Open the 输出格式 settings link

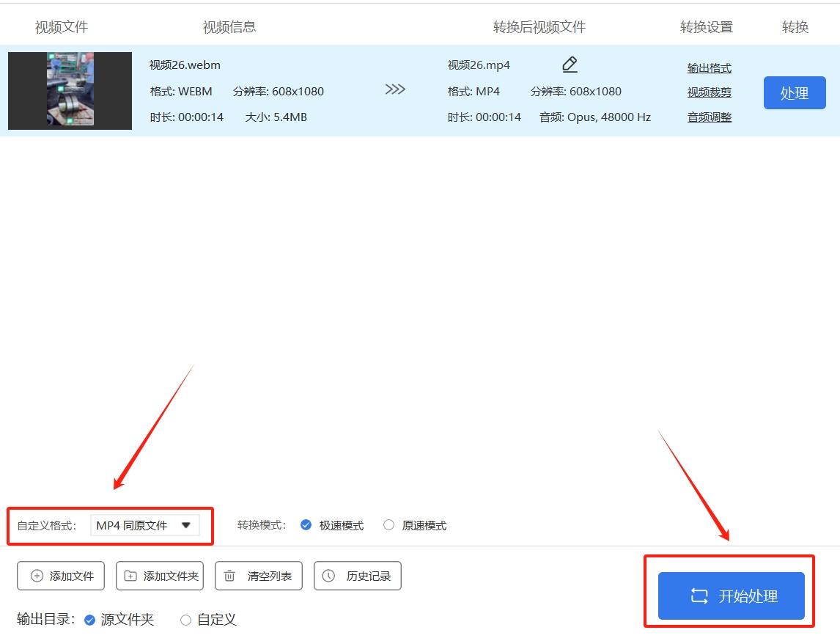[709, 67]
